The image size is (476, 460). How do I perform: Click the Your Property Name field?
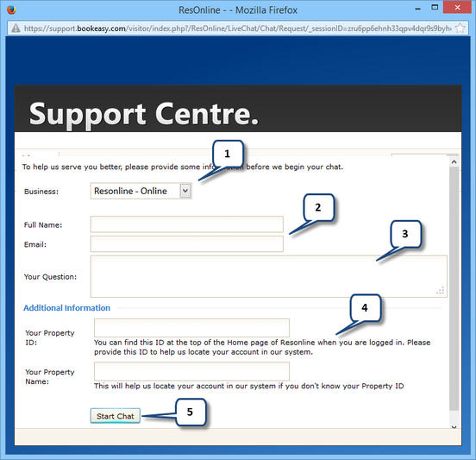[191, 371]
